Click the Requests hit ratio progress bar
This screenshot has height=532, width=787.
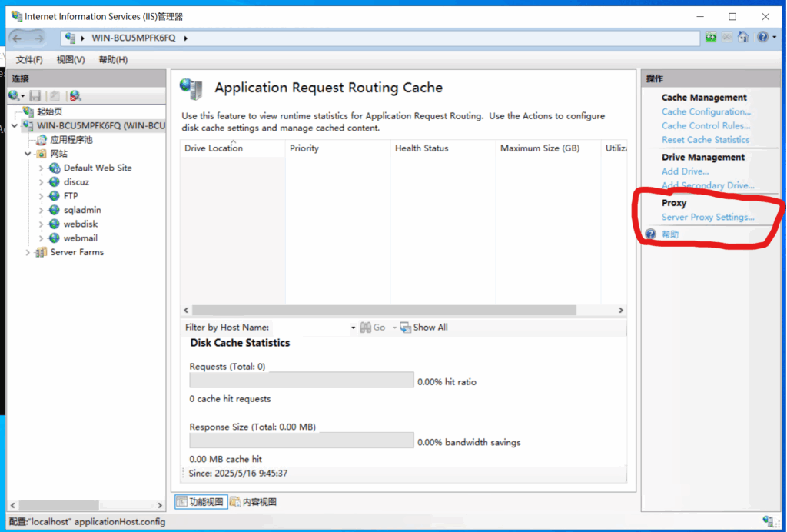(301, 380)
